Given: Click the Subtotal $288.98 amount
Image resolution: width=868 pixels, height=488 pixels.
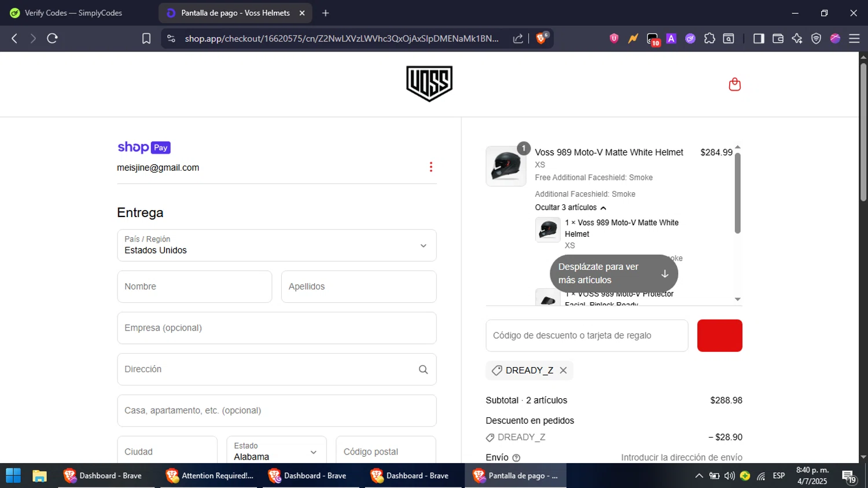Looking at the screenshot, I should pos(726,401).
